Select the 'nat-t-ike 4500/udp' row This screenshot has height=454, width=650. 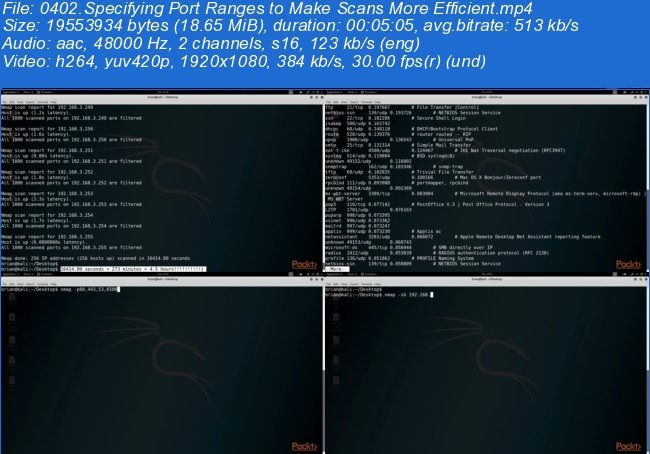445,151
